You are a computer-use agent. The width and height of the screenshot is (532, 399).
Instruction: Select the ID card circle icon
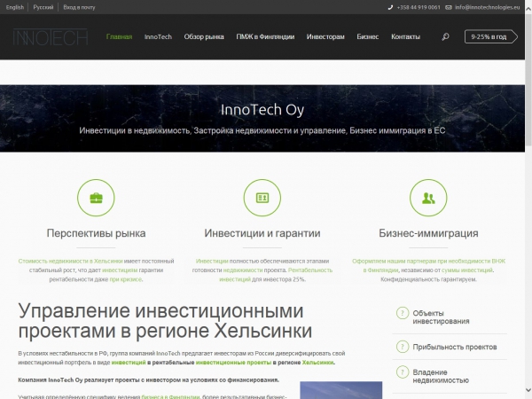[262, 198]
